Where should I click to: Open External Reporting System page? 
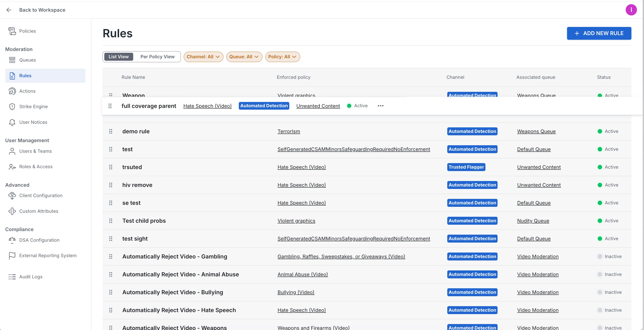click(48, 256)
